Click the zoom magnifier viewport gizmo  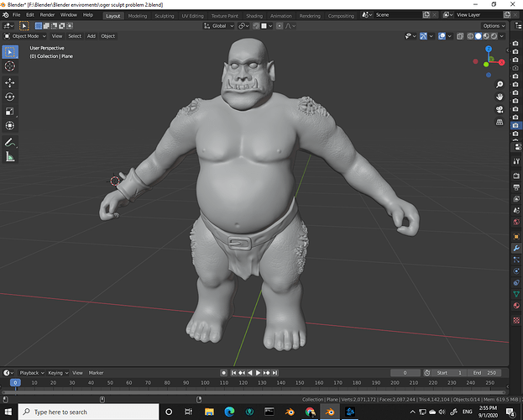point(498,82)
